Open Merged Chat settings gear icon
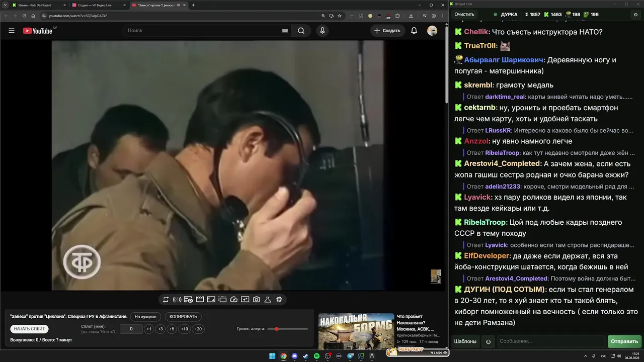Screen dimensions: 644x362 click(x=635, y=15)
